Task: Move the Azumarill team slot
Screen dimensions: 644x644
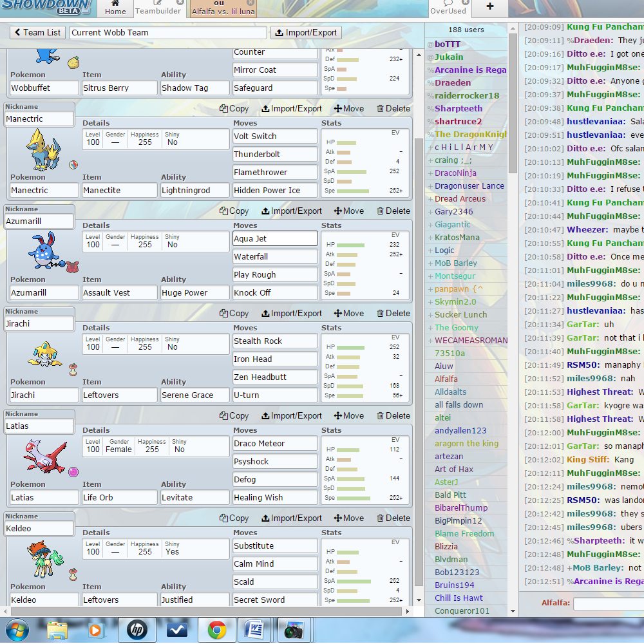Action: coord(348,211)
